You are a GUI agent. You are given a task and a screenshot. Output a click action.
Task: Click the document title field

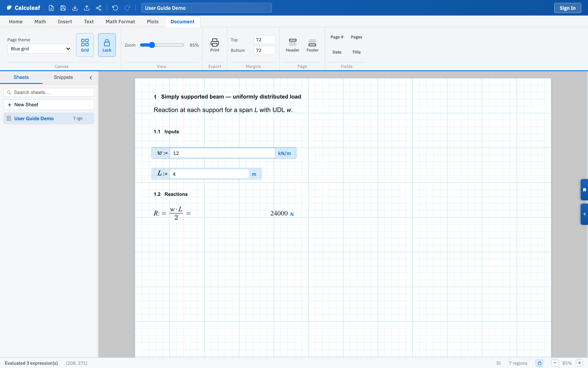point(207,8)
